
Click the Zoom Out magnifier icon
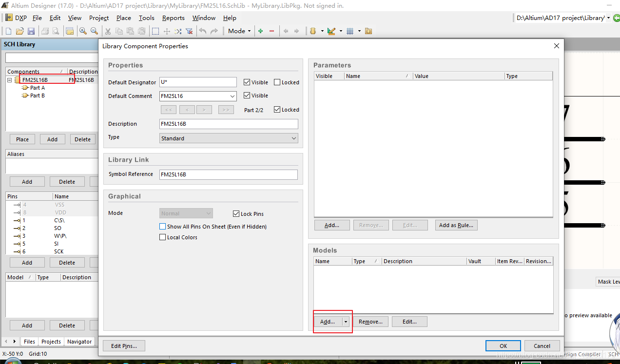(94, 31)
